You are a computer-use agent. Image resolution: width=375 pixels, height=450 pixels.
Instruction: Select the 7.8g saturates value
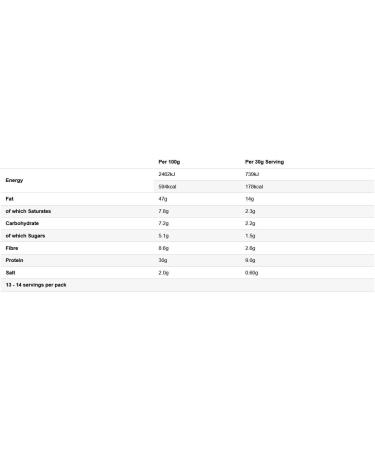point(164,211)
